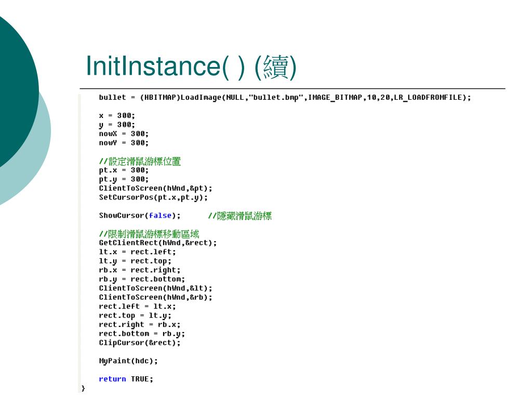Click the line "rb.x = rect.right;"

[x=140, y=270]
